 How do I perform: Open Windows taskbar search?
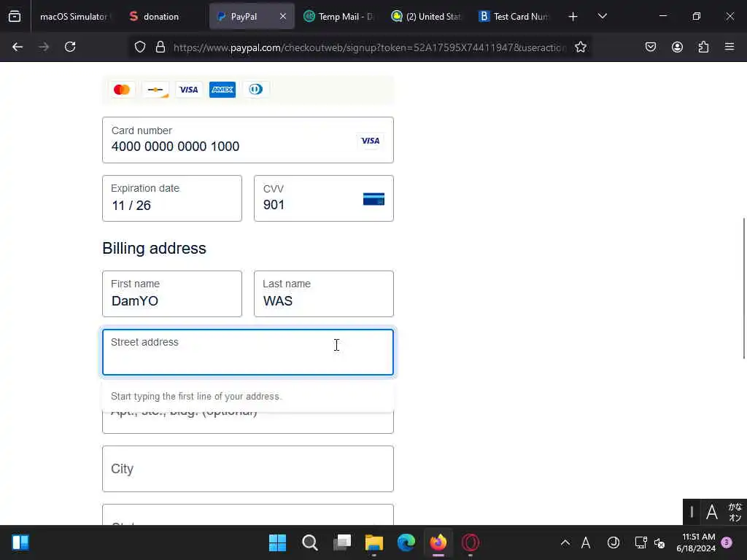tap(309, 542)
